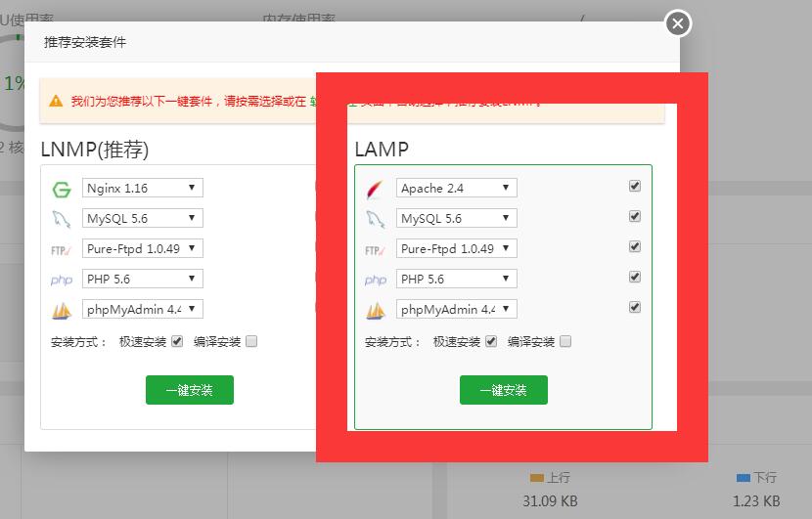
Task: Click the Pure-Ftpd FTP icon in LAMP
Action: point(376,249)
